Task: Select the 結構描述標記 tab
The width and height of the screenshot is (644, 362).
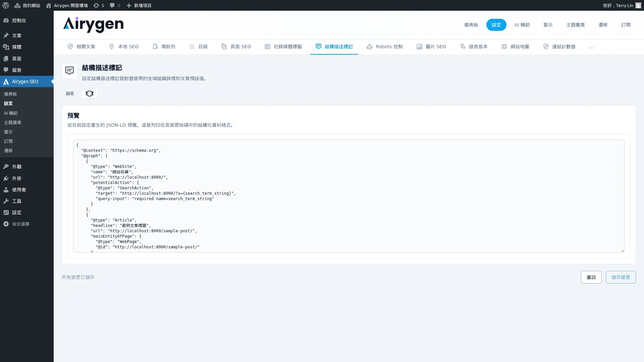Action: 334,47
